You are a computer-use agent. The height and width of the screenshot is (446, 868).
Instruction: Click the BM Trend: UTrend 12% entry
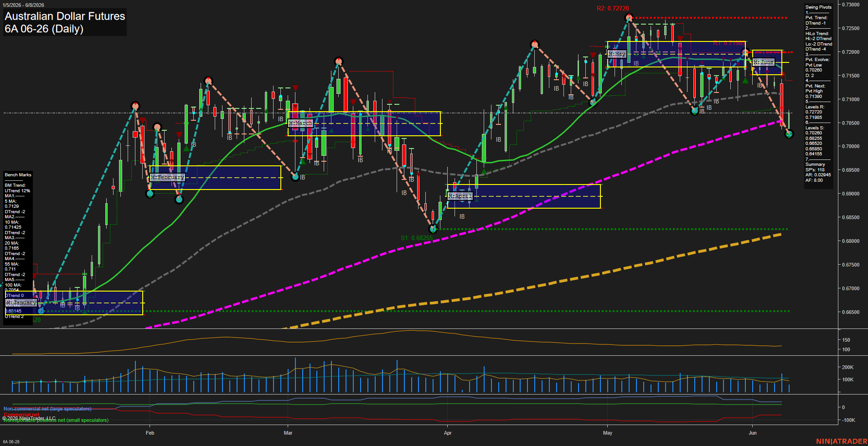click(17, 188)
